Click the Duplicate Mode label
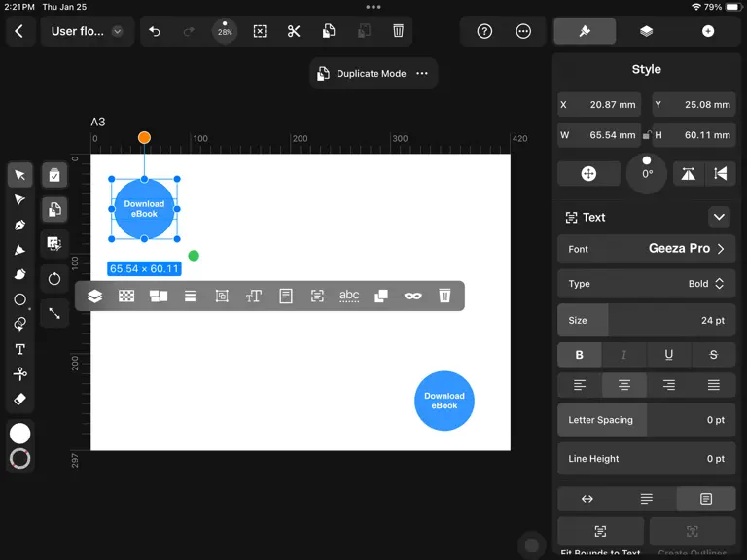The image size is (747, 560). coord(372,73)
